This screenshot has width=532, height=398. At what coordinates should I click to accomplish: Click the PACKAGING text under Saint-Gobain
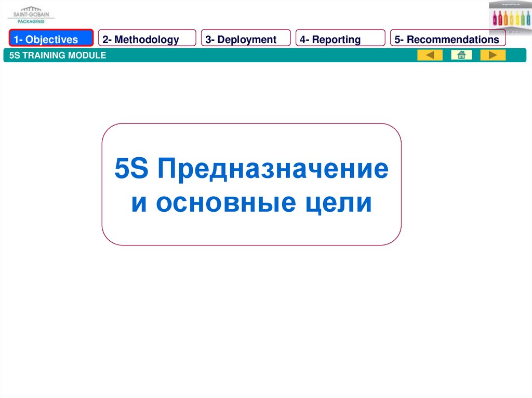click(31, 21)
